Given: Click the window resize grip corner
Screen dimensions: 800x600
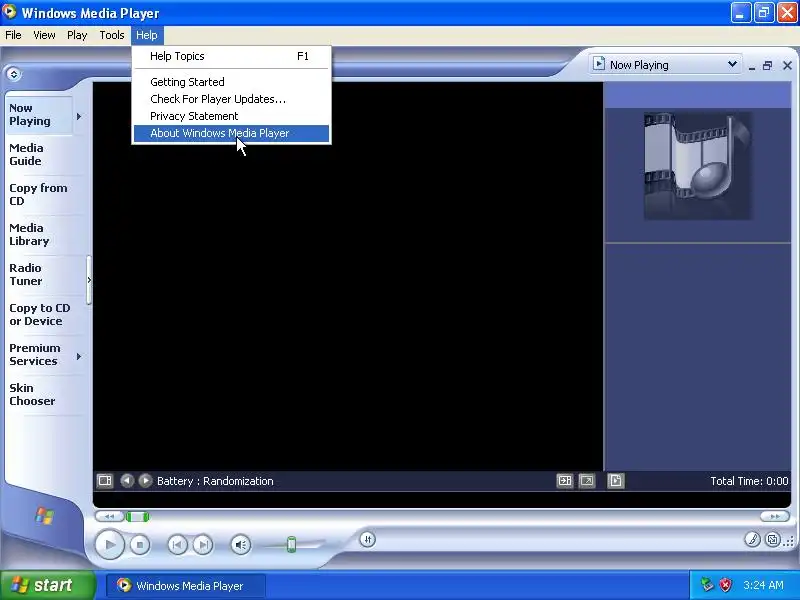Looking at the screenshot, I should (790, 542).
